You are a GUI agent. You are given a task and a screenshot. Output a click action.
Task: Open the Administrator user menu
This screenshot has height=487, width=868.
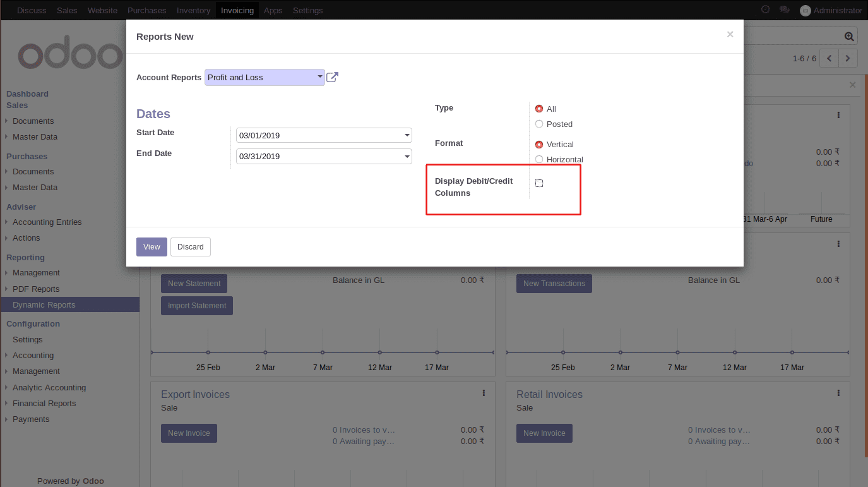point(831,10)
